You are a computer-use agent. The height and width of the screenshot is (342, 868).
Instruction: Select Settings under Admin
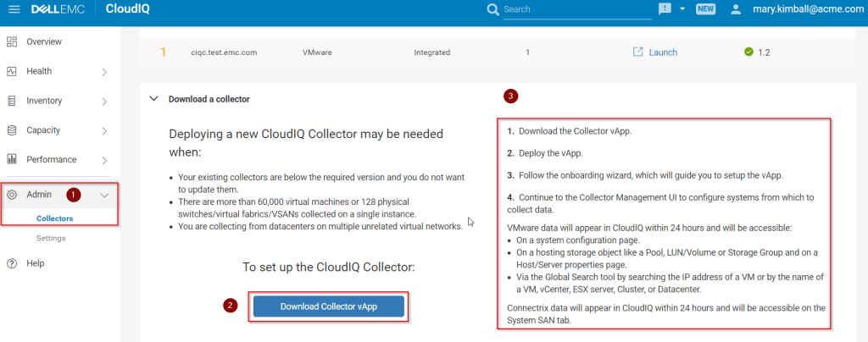click(51, 238)
